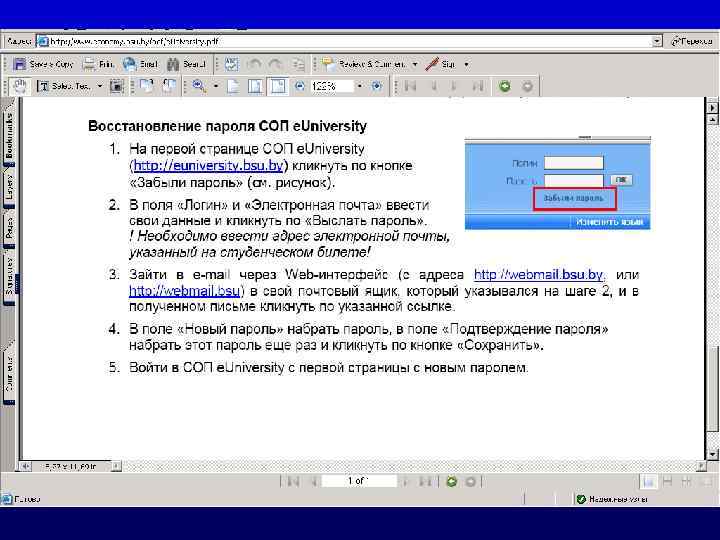720x540 pixels.
Task: Click the bottom green Previous View button
Action: point(451,481)
